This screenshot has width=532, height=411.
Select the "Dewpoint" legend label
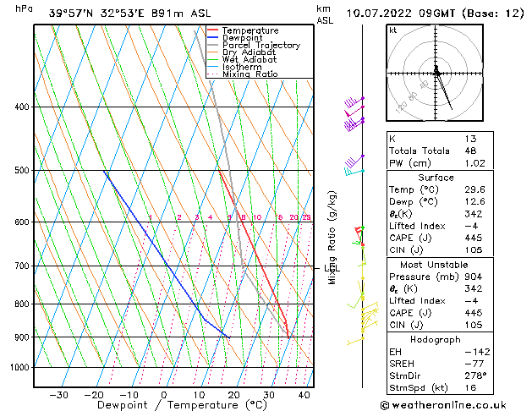pos(242,38)
